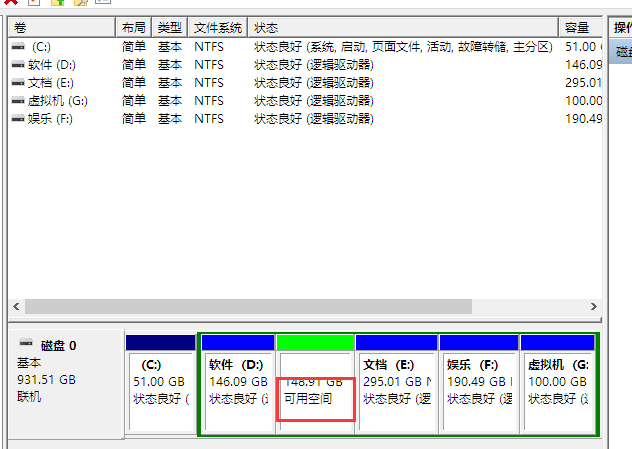The height and width of the screenshot is (449, 632).
Task: Click NTFS cell in (C:) row
Action: pos(209,47)
